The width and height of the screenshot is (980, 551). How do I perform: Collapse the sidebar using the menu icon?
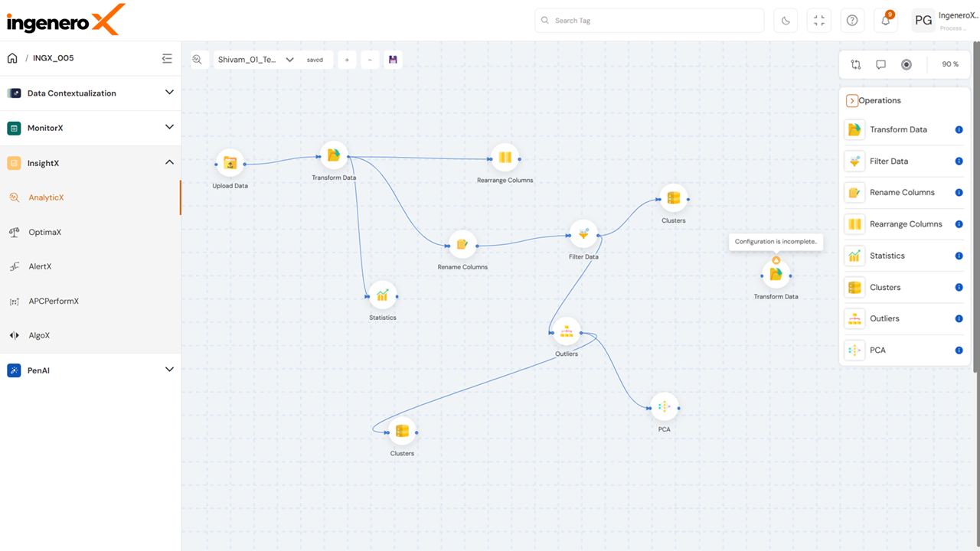[167, 58]
